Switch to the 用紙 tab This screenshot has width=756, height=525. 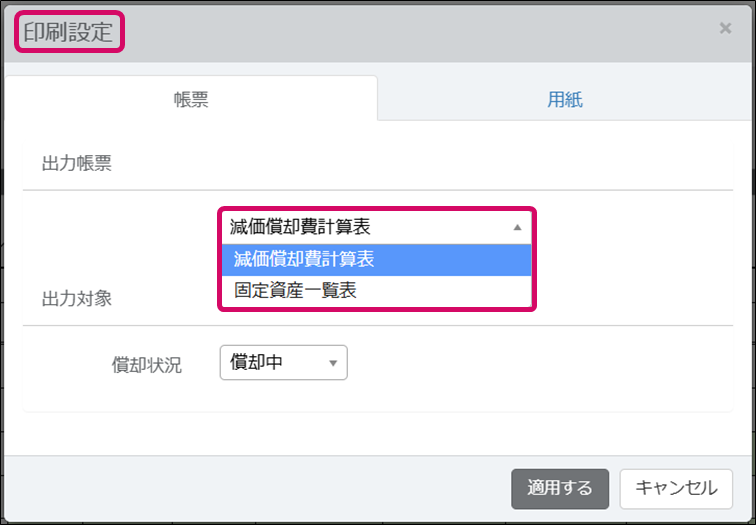[565, 99]
